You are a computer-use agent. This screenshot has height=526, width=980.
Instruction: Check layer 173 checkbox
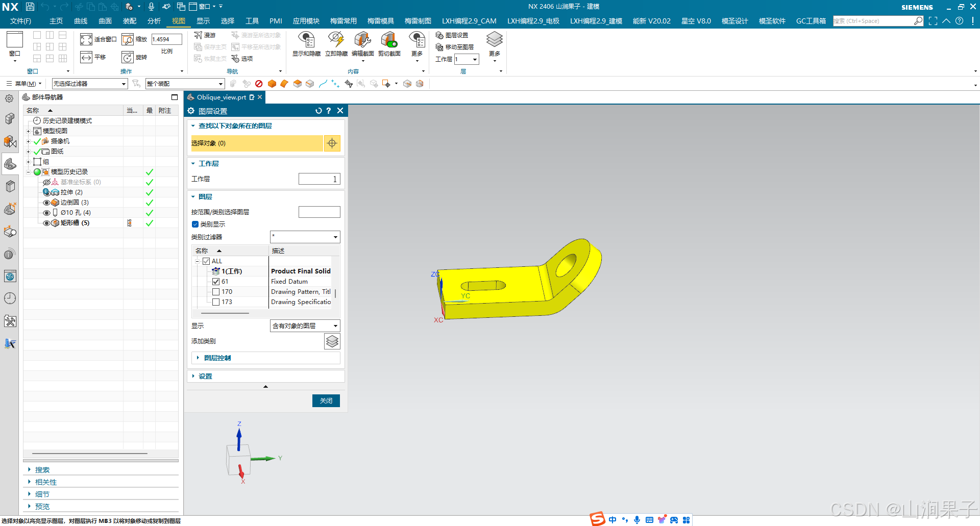click(x=216, y=302)
